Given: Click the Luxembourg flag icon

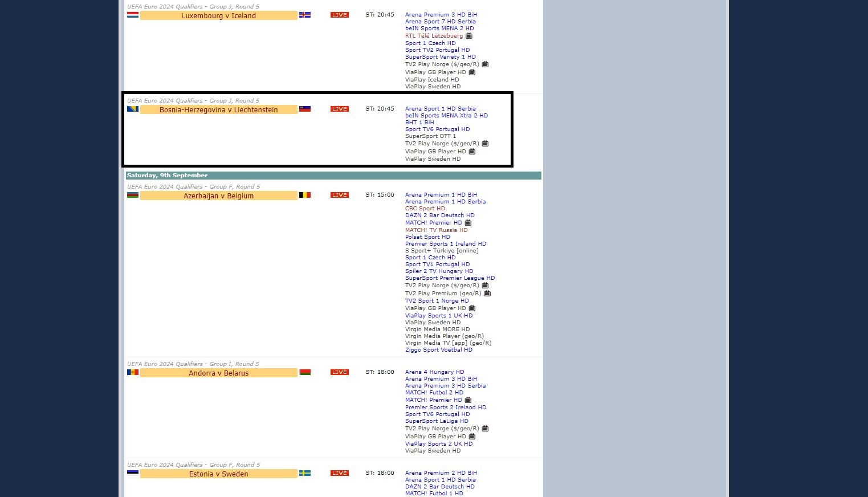Looking at the screenshot, I should (x=133, y=15).
